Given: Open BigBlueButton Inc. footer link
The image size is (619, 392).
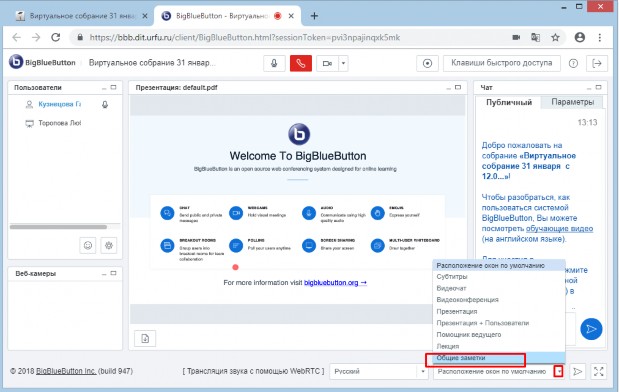Looking at the screenshot, I should click(x=66, y=371).
